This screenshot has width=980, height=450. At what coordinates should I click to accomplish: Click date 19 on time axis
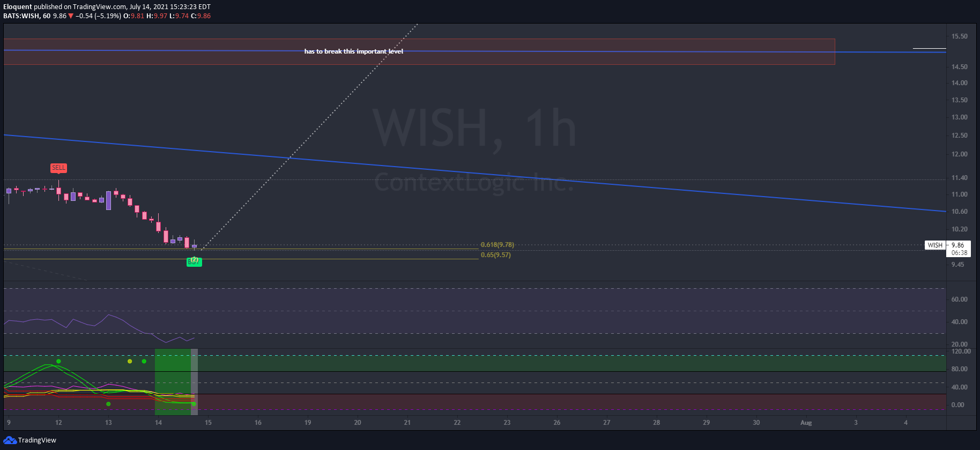pyautogui.click(x=308, y=423)
